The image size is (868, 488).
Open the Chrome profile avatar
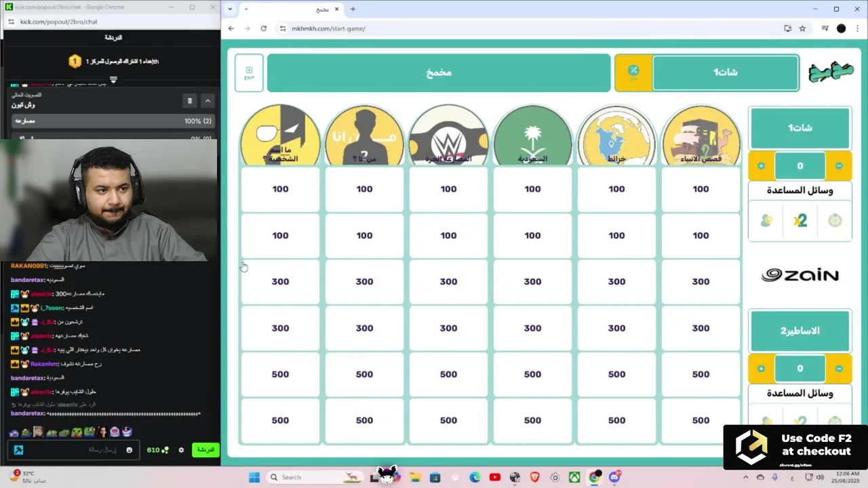point(841,28)
